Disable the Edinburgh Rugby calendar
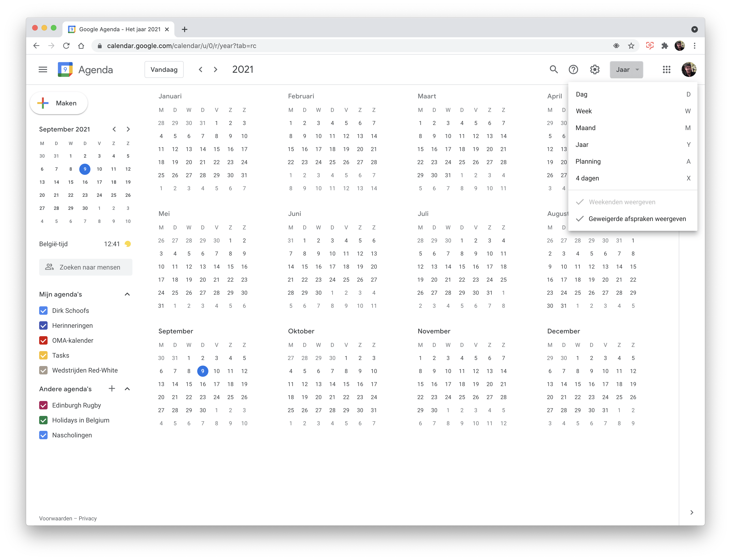 [43, 405]
